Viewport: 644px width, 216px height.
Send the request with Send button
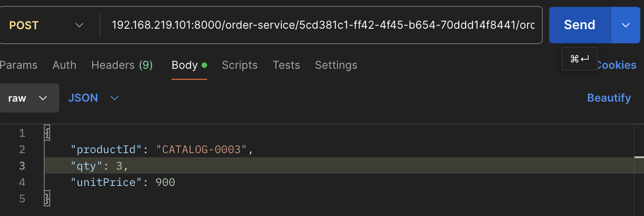579,25
